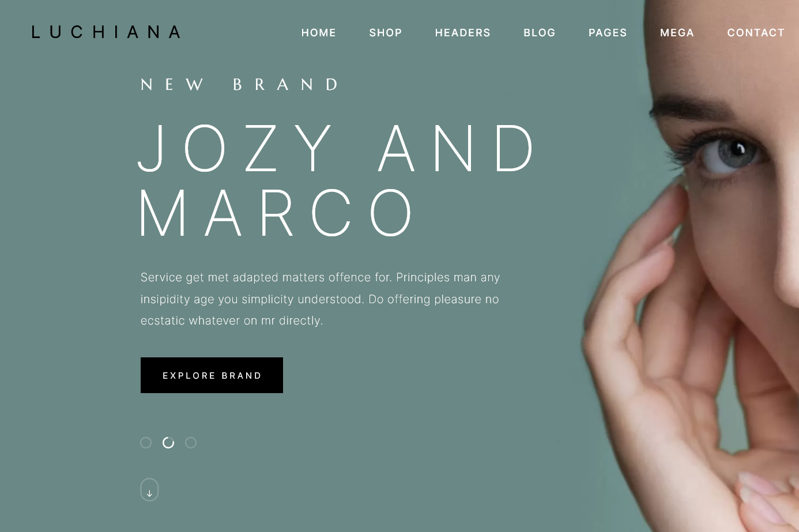
Task: Click the descriptive paragraph about Service
Action: point(320,299)
